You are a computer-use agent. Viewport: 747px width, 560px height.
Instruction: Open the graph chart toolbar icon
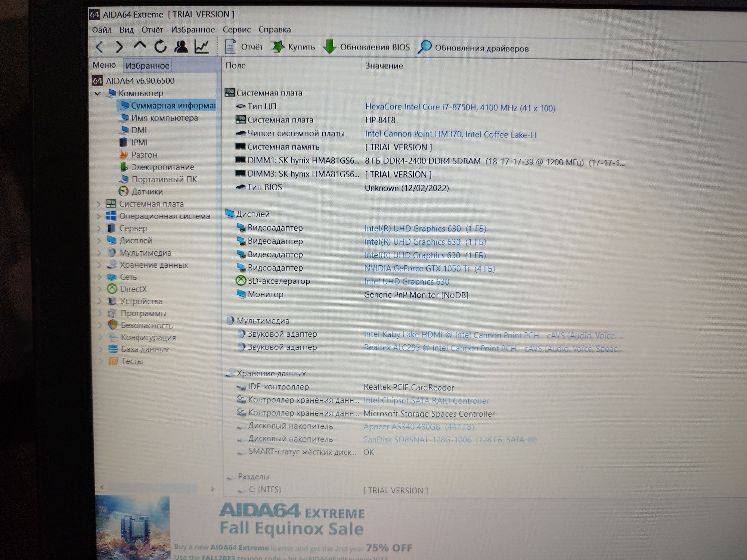coord(202,47)
